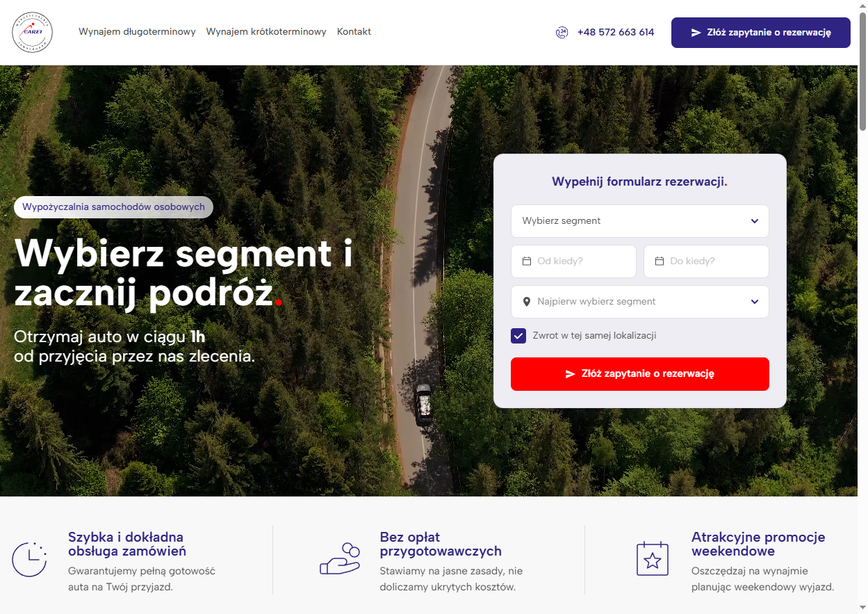The image size is (868, 614).
Task: Call the +48 572 663 614 phone link
Action: [x=615, y=33]
